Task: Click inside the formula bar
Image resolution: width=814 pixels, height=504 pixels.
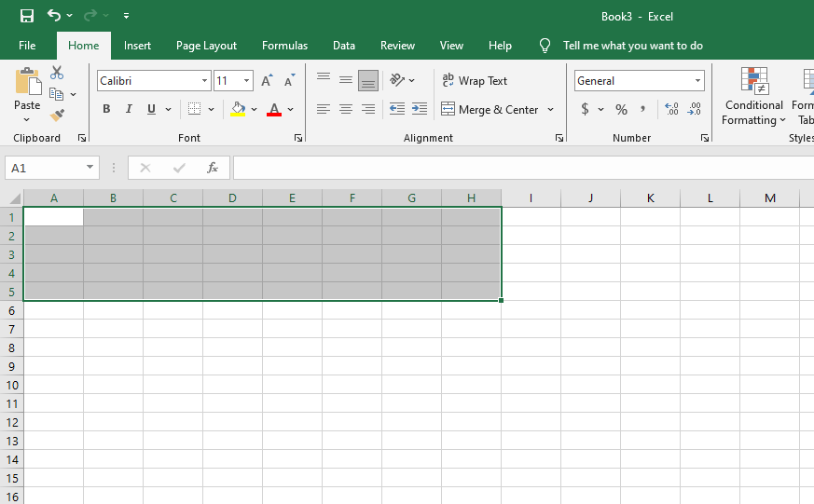Action: coord(523,168)
